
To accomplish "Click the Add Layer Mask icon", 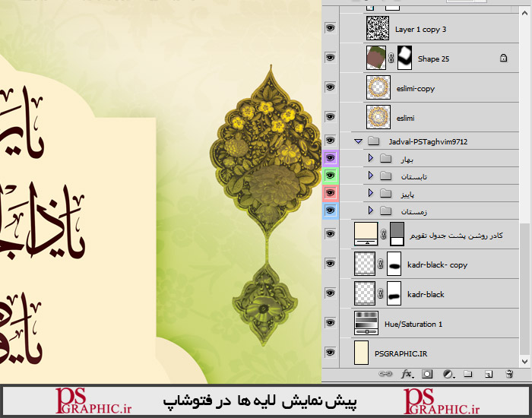I will click(427, 374).
